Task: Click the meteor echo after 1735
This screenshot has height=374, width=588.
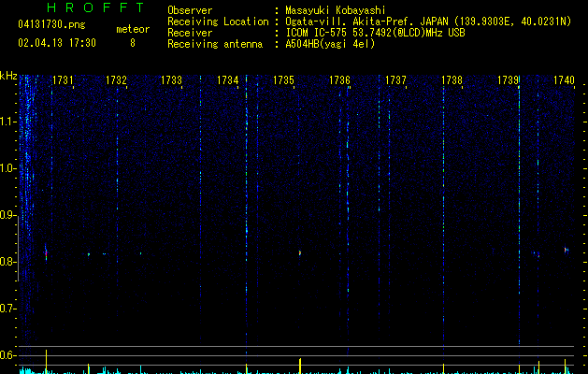Action: click(300, 253)
